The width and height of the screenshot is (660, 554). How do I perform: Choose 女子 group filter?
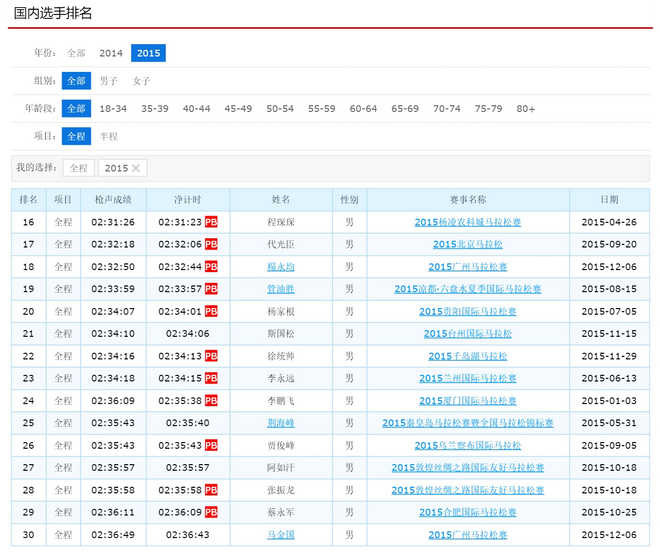[142, 81]
